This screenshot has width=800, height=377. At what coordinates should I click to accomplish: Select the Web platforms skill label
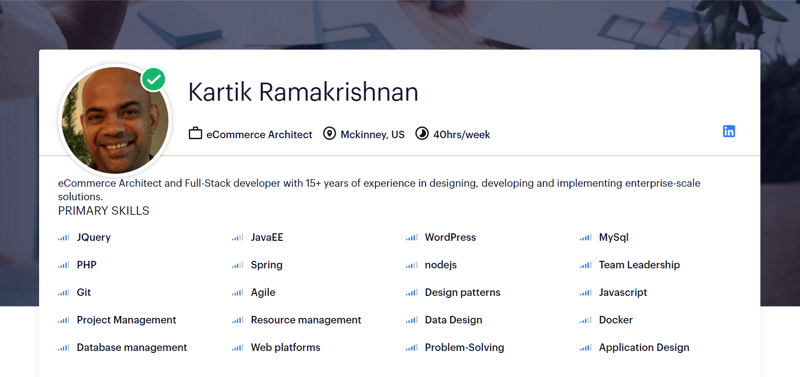[285, 348]
